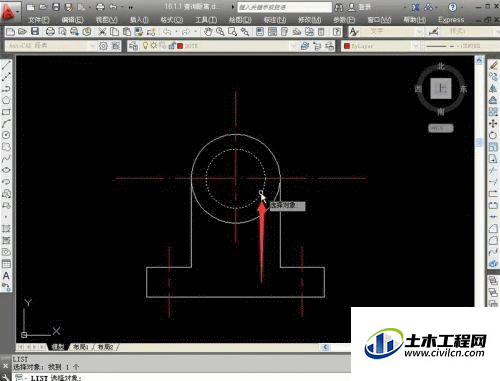
Task: Expand quick access toolbar customize arrow
Action: point(131,7)
